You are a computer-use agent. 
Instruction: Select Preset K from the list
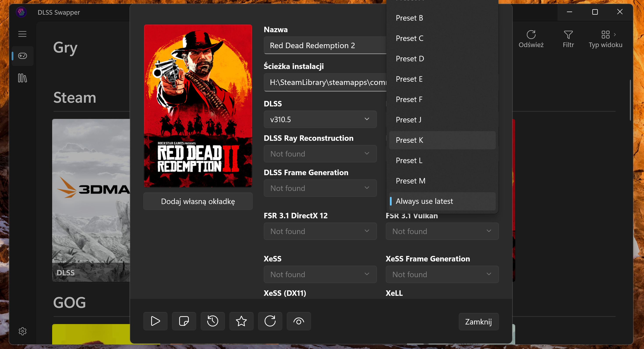(x=442, y=140)
